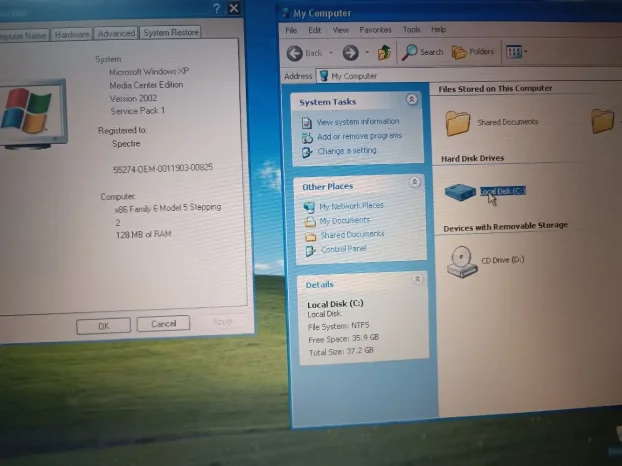The image size is (622, 466).
Task: Click the Forward arrow in My Computer
Action: [350, 53]
